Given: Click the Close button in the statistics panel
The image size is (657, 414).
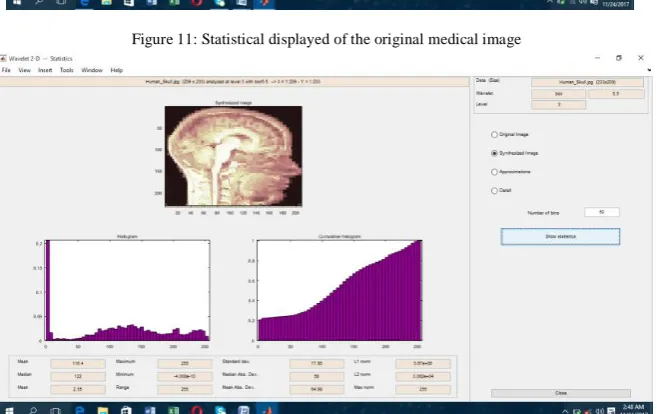Looking at the screenshot, I should [x=561, y=393].
